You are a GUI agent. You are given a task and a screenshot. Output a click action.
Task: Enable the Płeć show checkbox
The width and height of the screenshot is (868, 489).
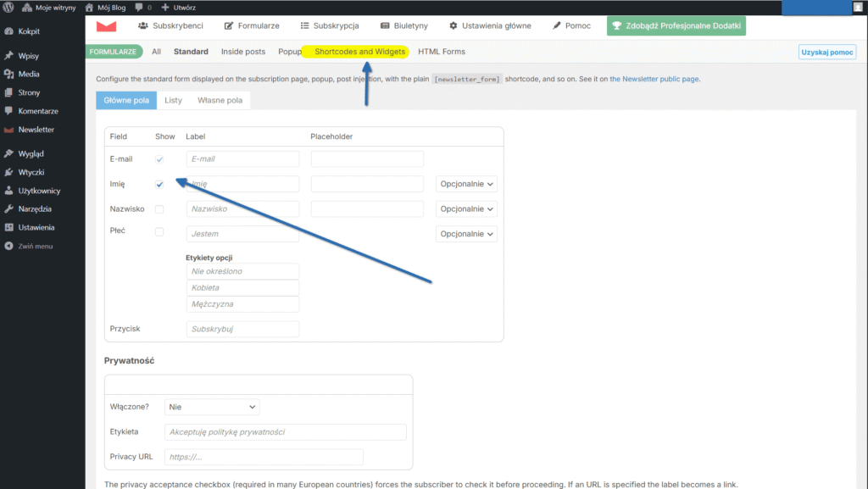coord(159,232)
